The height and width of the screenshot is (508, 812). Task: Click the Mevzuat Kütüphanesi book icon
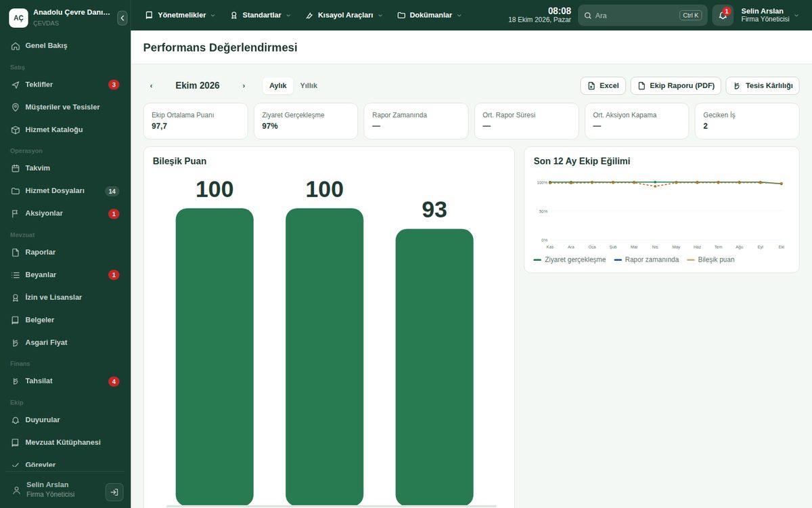click(x=16, y=442)
